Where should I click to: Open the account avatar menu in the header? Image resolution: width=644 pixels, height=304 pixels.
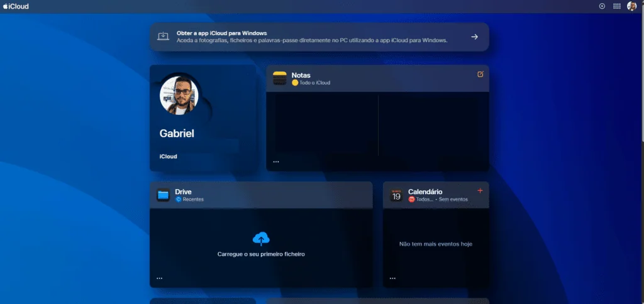point(632,6)
